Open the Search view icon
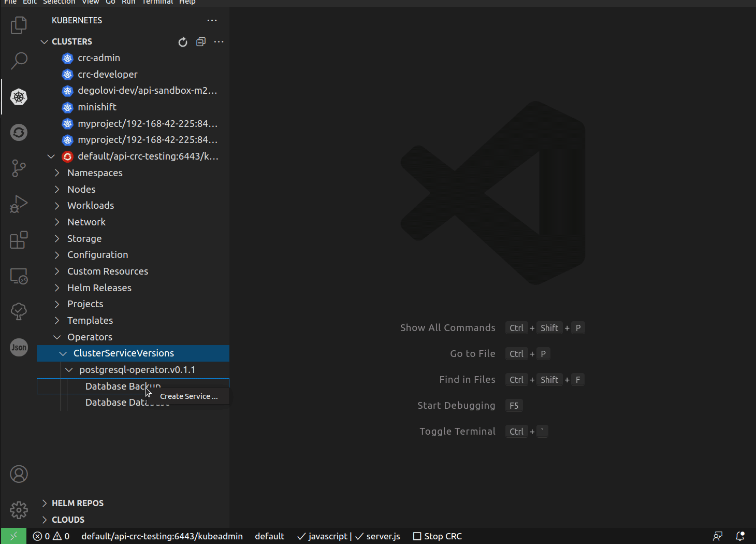This screenshot has height=544, width=756. click(19, 61)
